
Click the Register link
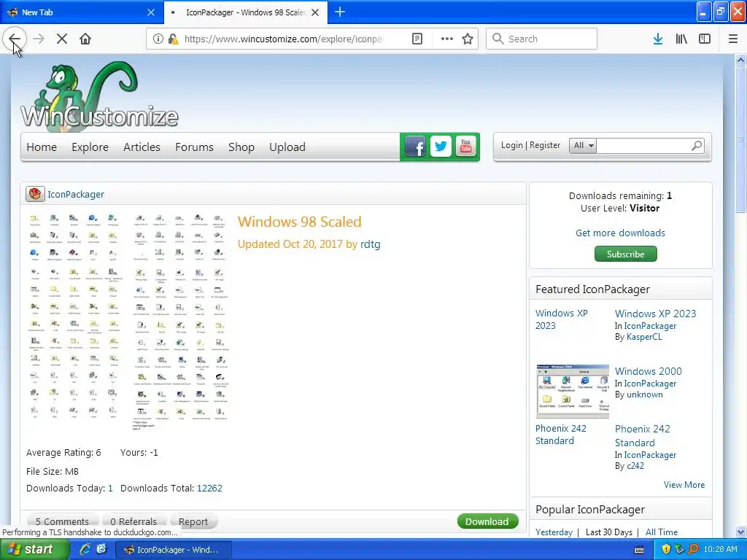coord(545,145)
